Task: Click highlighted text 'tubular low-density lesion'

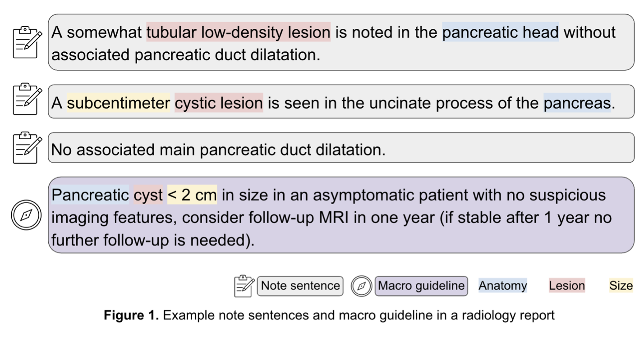Action: point(238,32)
